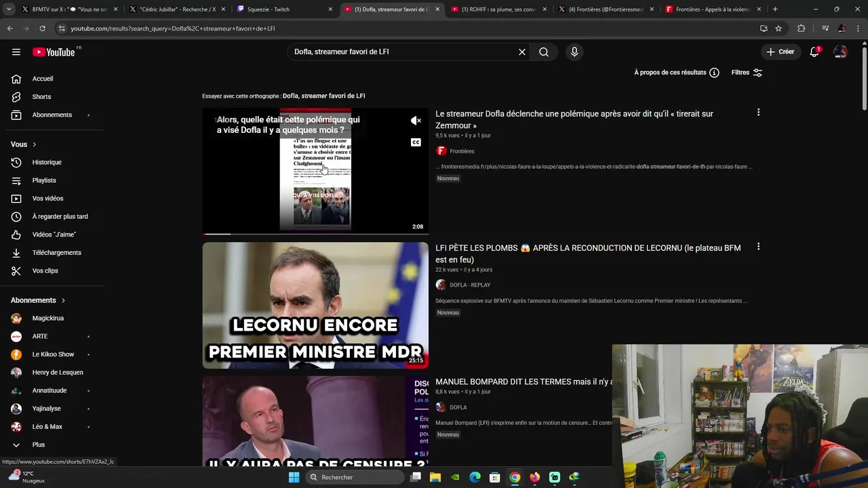Open the YouTube guide hamburger menu

tap(16, 52)
